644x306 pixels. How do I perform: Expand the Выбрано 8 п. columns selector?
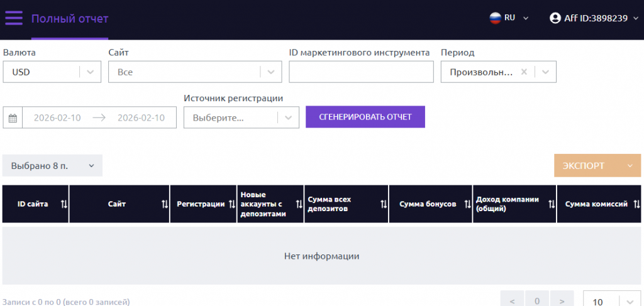click(52, 166)
